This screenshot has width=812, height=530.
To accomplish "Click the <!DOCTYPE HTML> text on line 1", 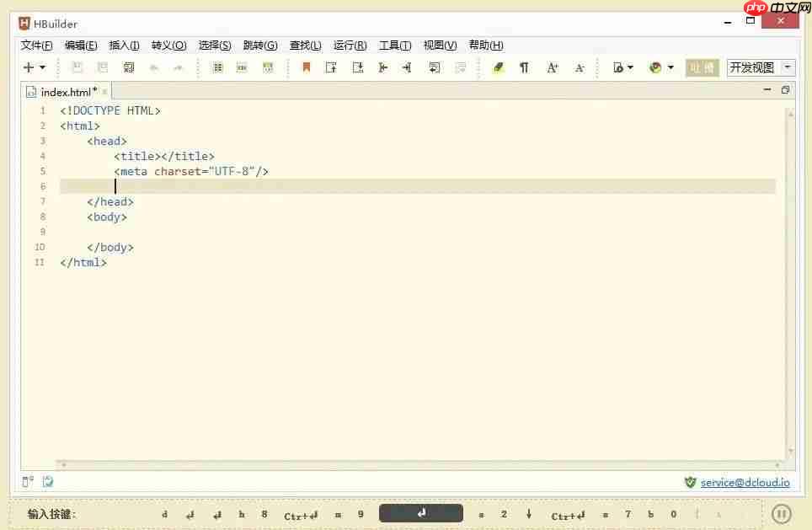I will pos(110,110).
